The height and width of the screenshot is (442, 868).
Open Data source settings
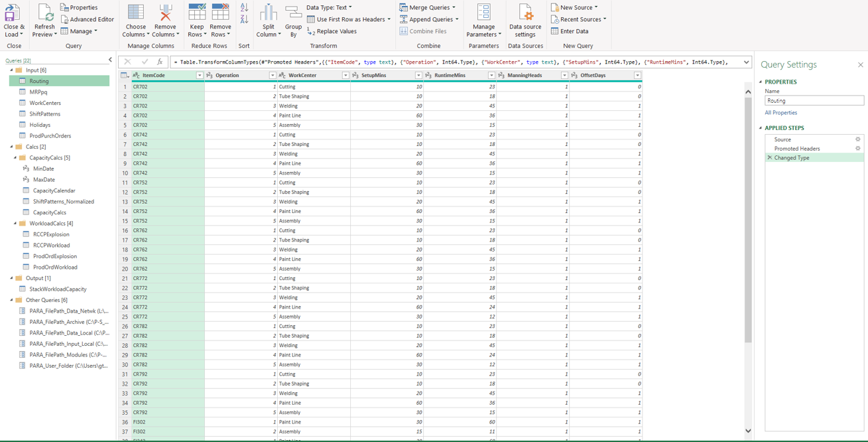pos(525,19)
